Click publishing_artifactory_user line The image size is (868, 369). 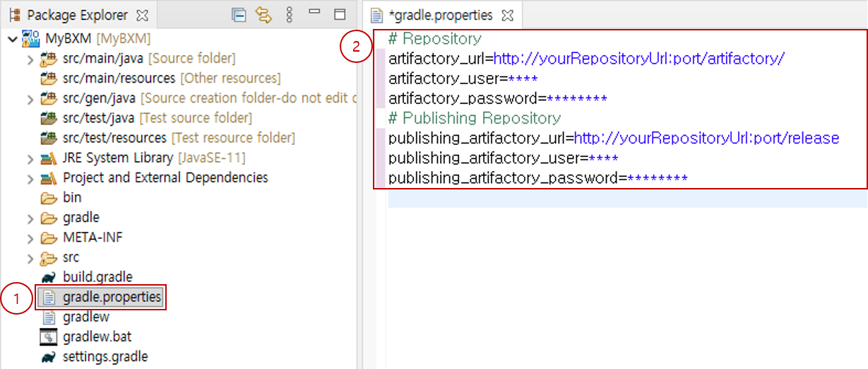pyautogui.click(x=504, y=158)
